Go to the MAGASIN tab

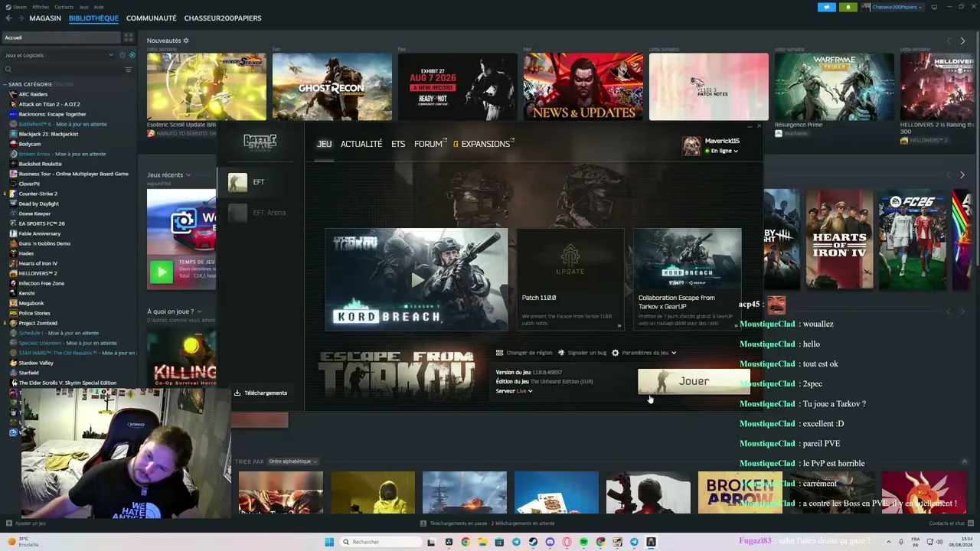click(x=45, y=18)
